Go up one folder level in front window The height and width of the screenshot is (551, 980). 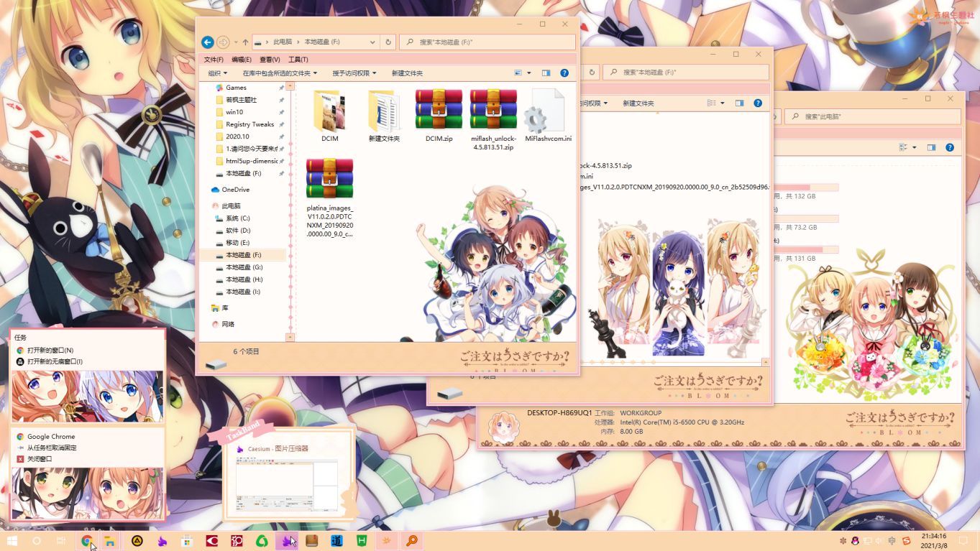point(245,42)
